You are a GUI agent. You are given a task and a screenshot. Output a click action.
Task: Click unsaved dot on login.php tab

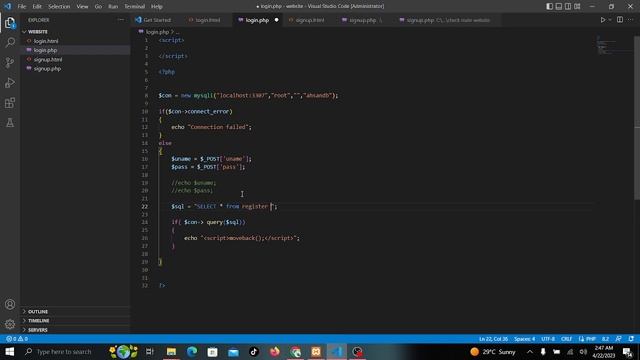276,20
